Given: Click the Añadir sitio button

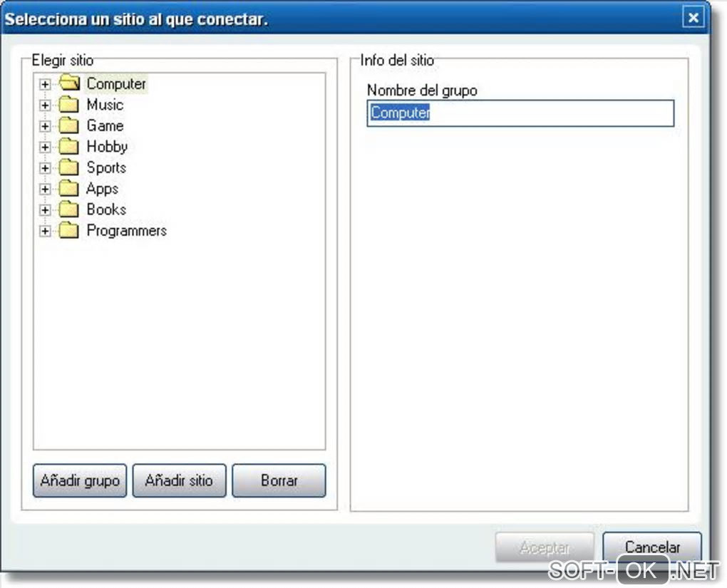Looking at the screenshot, I should (x=180, y=480).
